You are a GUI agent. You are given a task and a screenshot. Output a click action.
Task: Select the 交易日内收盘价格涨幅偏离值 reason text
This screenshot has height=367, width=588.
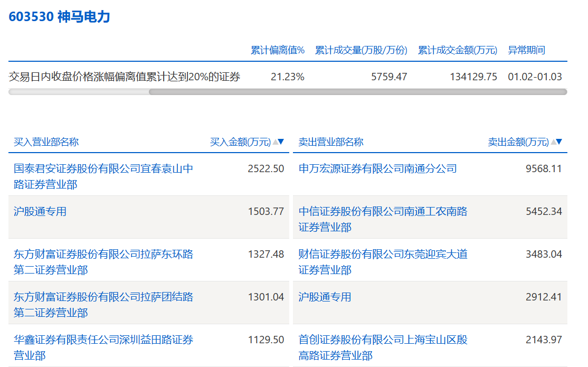coord(125,77)
